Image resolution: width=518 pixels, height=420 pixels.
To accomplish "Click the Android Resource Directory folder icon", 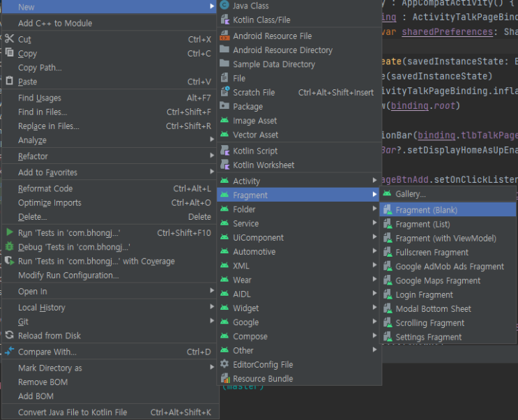I will [224, 50].
